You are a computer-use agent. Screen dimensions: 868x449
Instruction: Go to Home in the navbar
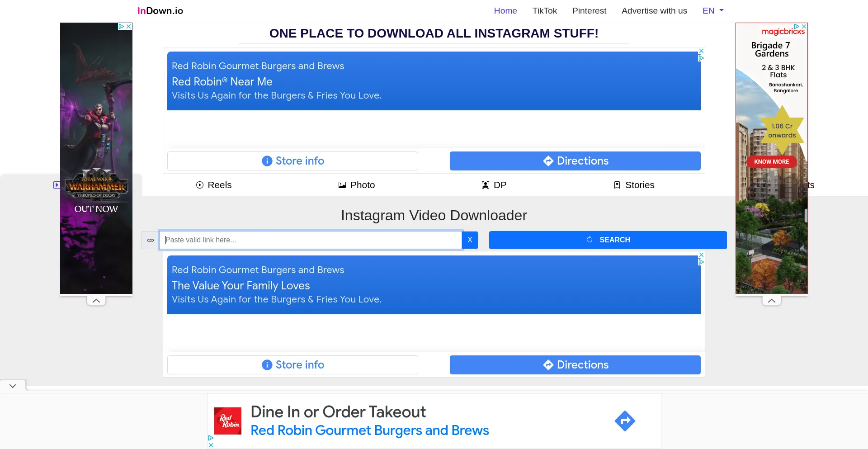[505, 11]
